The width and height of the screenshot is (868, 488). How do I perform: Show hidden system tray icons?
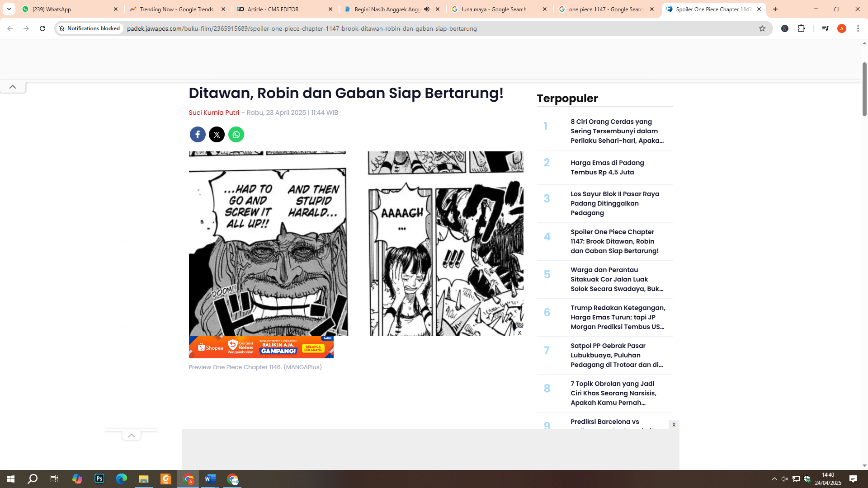[x=774, y=479]
